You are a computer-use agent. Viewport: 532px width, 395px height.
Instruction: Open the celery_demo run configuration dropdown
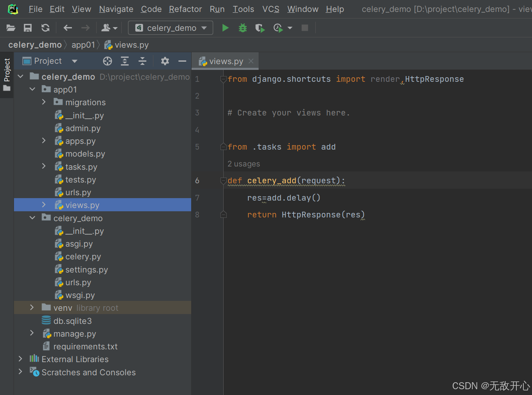pos(171,28)
